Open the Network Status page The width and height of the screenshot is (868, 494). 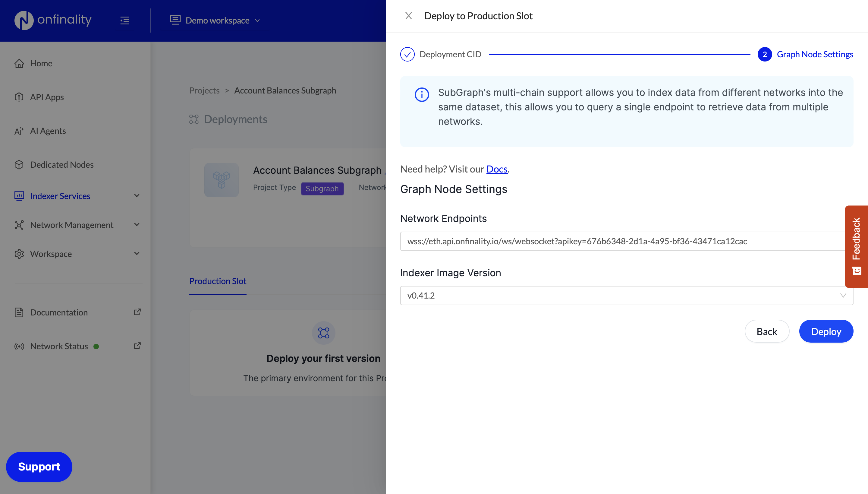point(59,346)
